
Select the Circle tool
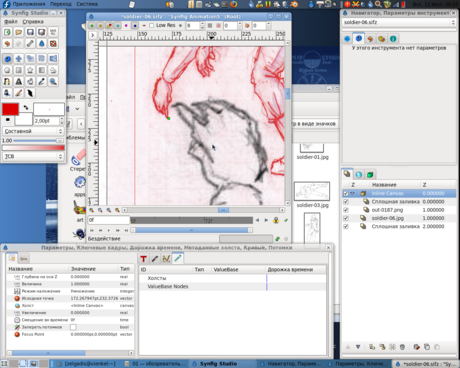[7, 70]
